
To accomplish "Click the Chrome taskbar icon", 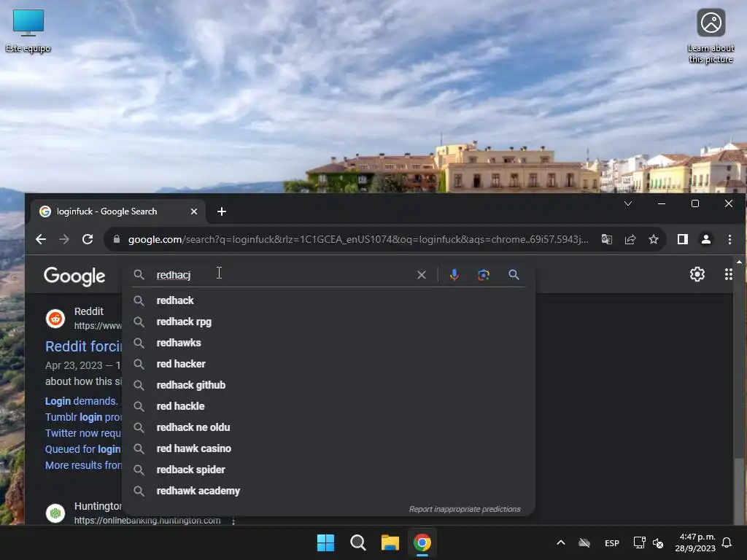I will click(x=422, y=542).
